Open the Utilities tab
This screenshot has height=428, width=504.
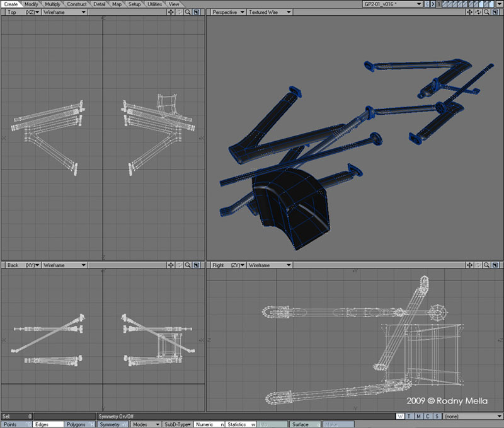pos(155,4)
